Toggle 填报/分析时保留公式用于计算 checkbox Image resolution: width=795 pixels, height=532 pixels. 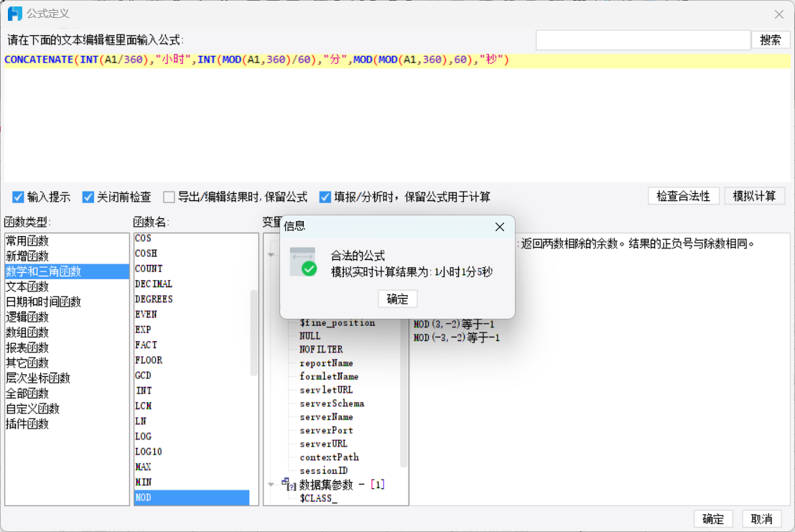point(325,197)
